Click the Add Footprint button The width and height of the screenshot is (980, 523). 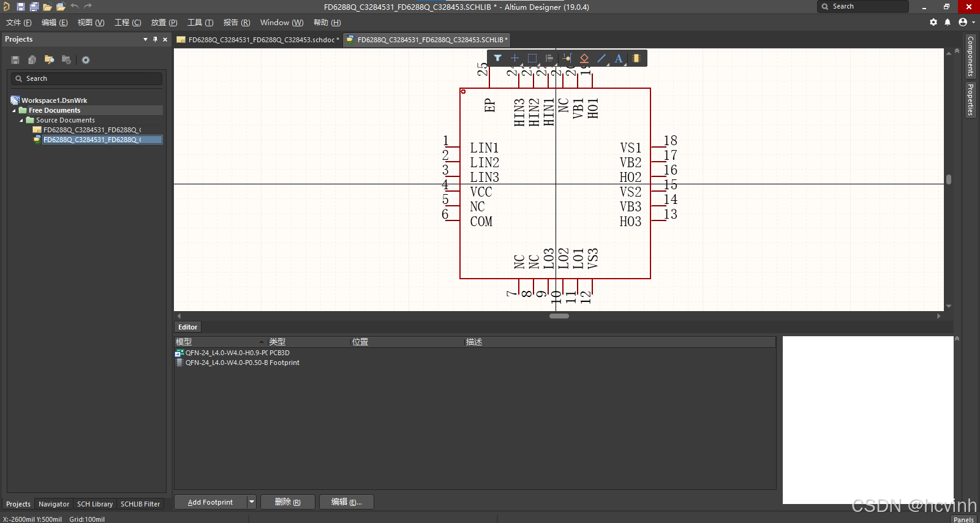coord(210,502)
